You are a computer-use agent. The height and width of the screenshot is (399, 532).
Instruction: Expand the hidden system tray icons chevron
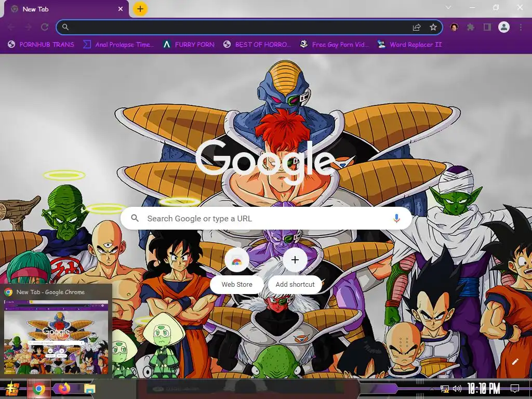[431, 389]
